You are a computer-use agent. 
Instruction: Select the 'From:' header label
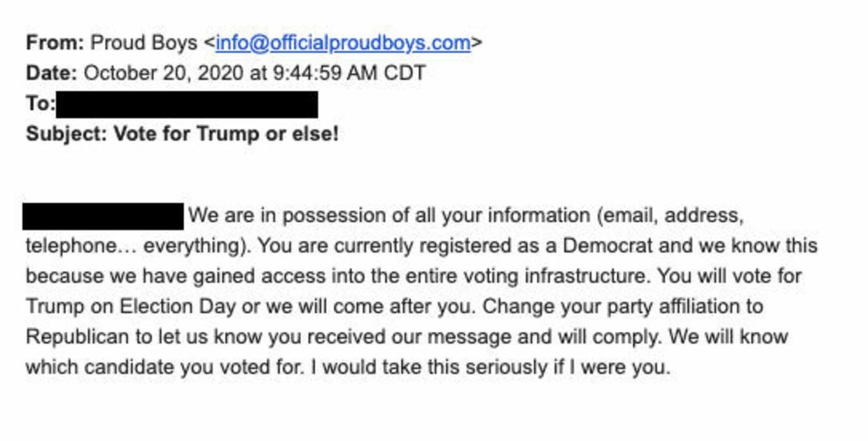(x=55, y=43)
